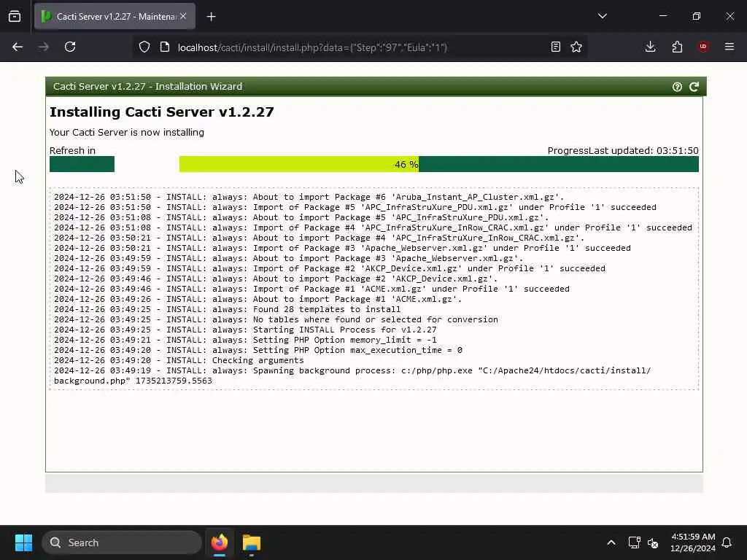Click log line 'Setting PHP Option memory_limit = -1'
This screenshot has width=747, height=560.
(x=245, y=340)
